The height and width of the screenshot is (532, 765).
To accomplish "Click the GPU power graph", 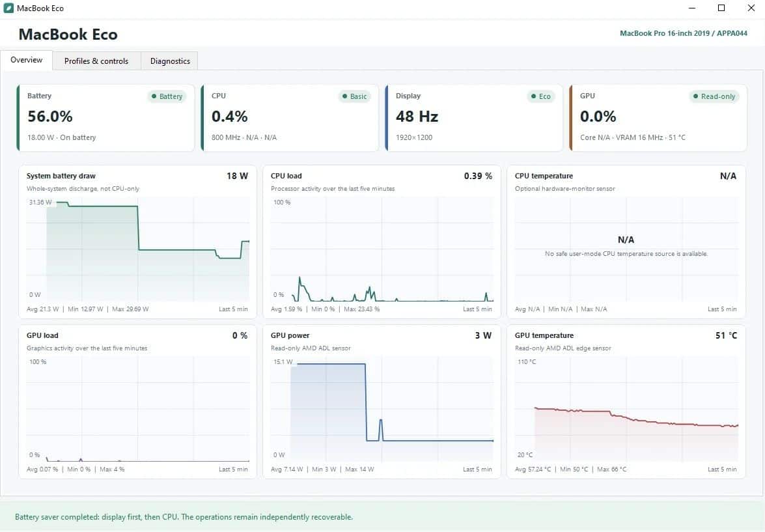I will click(x=382, y=402).
